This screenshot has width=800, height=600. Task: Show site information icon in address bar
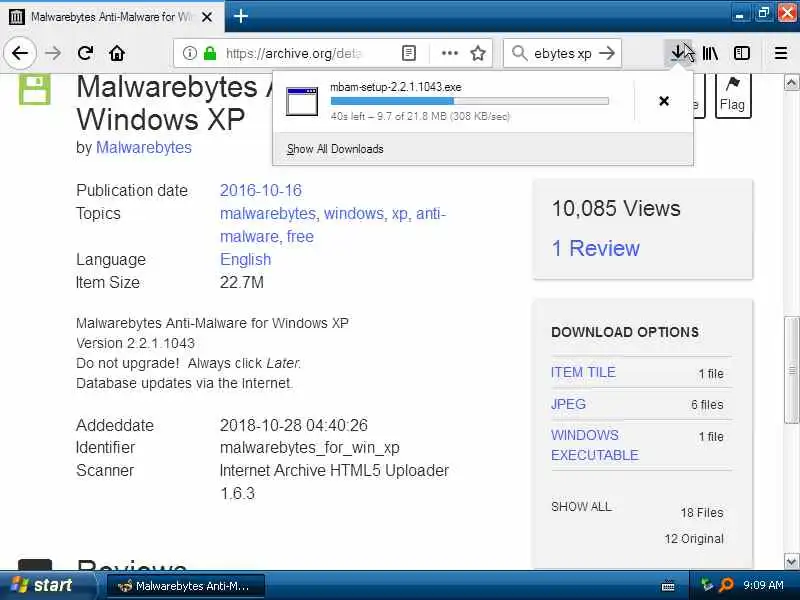click(189, 53)
